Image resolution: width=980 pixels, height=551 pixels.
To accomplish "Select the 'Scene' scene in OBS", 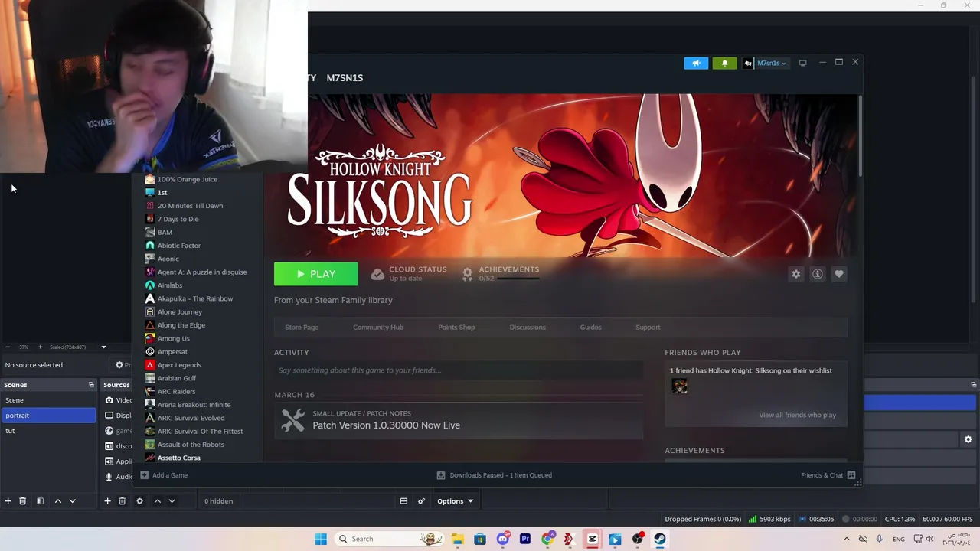I will [48, 400].
